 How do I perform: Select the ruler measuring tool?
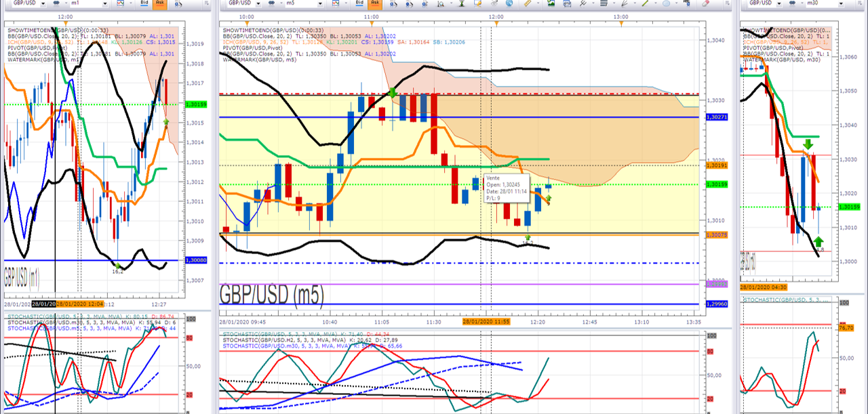527,3
